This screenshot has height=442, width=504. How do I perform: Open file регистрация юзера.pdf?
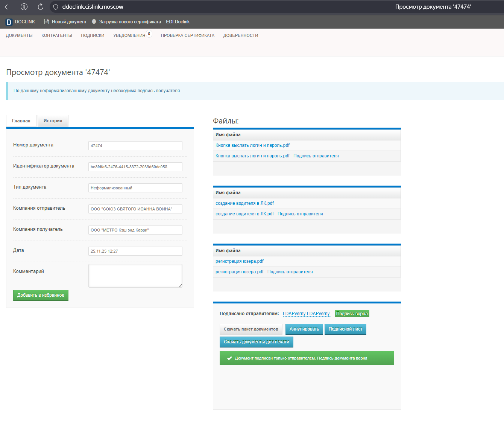[x=240, y=261]
